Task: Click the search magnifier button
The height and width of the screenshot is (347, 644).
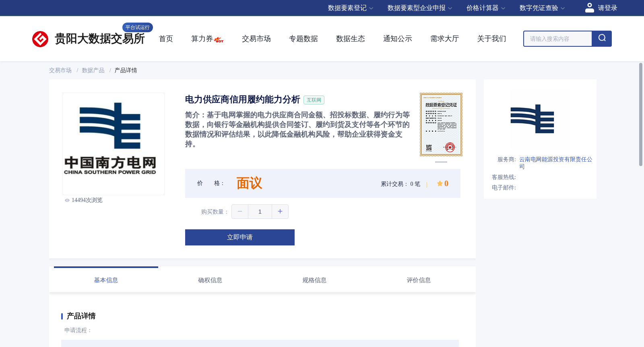Action: [x=602, y=39]
